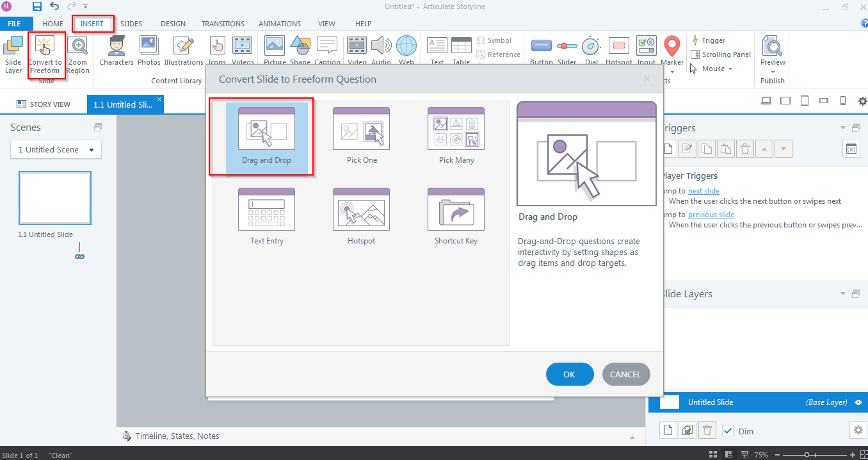This screenshot has width=868, height=460.
Task: Open the 1 Untitled Scene dropdown
Action: click(x=56, y=150)
